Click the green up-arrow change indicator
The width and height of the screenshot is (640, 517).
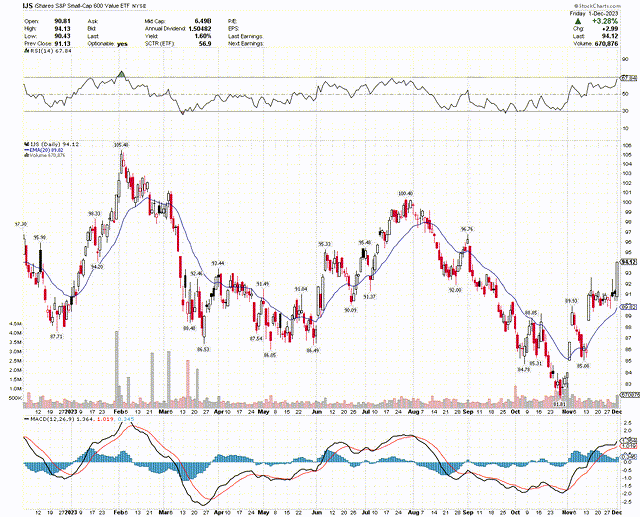(578, 21)
